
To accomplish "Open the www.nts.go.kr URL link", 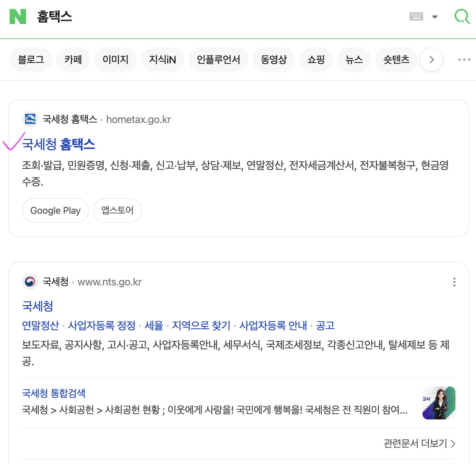I will click(x=109, y=282).
